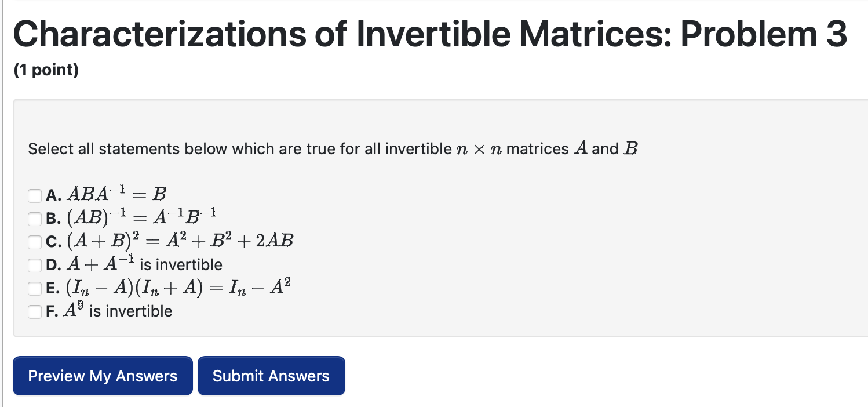Click Preview My Answers button
Screen dimensions: 868x407
pos(103,376)
